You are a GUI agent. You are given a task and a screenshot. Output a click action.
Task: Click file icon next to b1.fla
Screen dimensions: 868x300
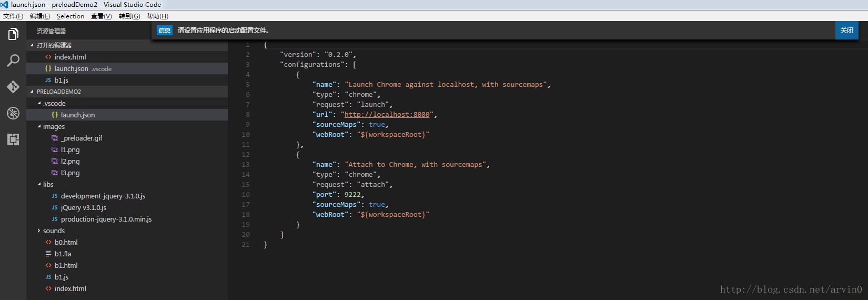point(48,254)
